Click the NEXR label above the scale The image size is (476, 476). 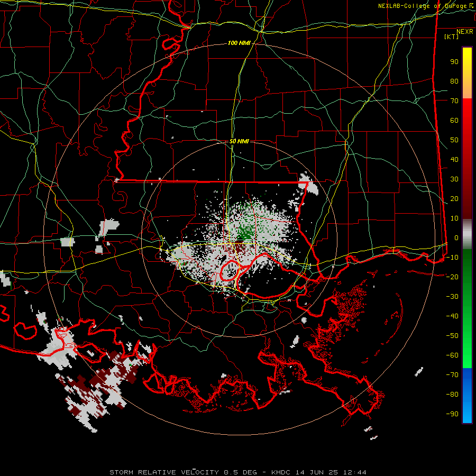(464, 32)
